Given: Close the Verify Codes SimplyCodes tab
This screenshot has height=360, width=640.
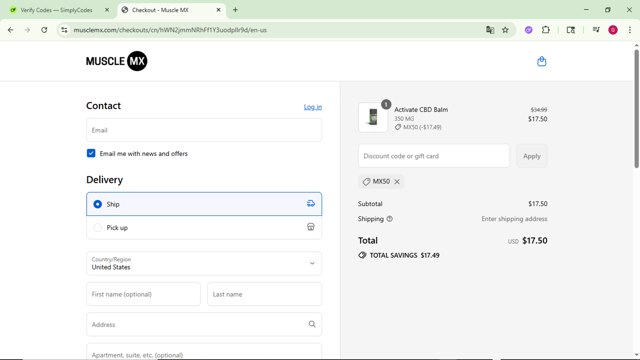Looking at the screenshot, I should coord(107,10).
